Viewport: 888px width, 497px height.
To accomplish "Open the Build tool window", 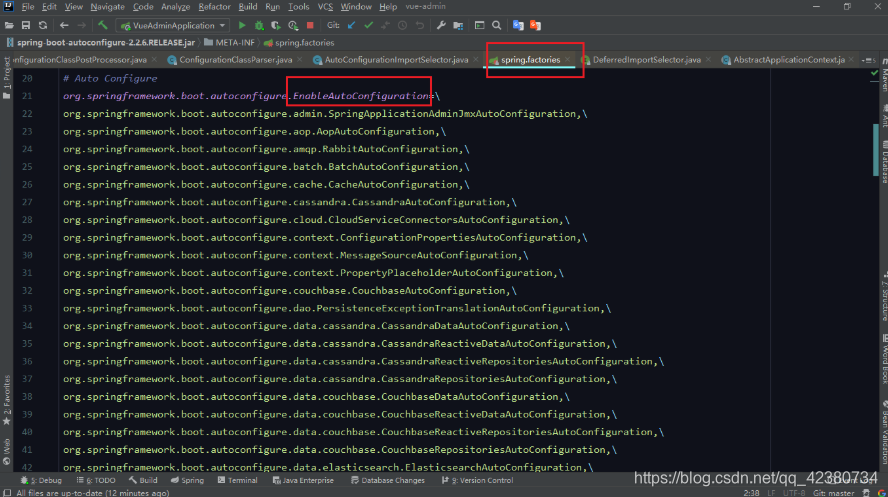I will point(143,480).
